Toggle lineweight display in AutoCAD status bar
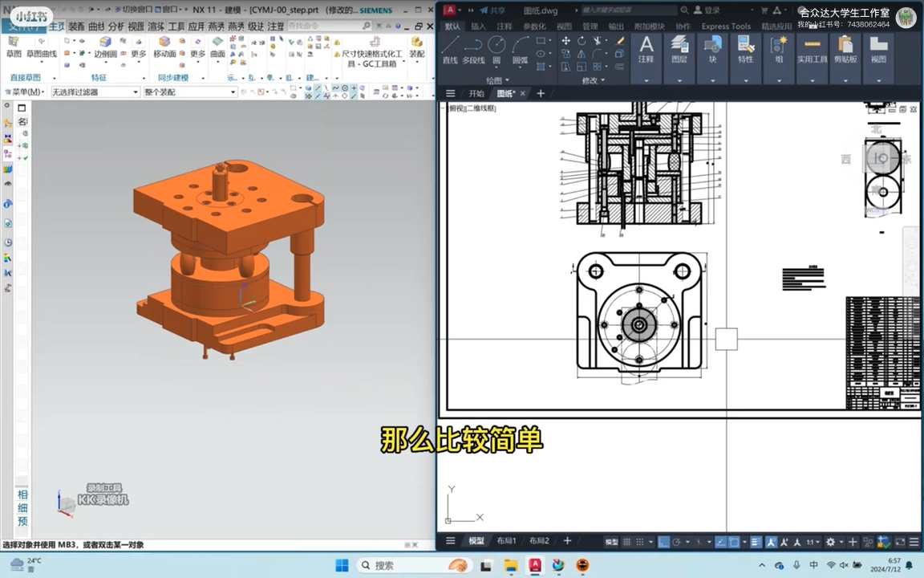Screen dimensions: 924x578 click(756, 542)
